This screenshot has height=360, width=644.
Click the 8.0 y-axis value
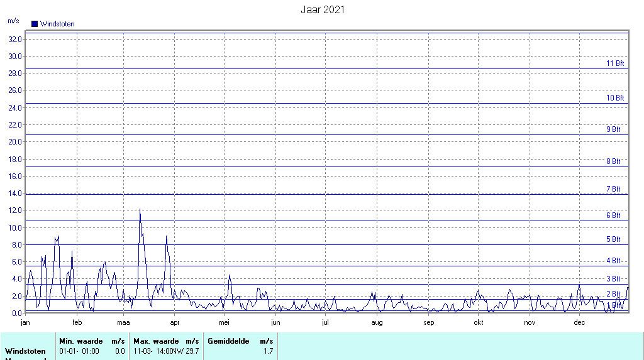17,245
